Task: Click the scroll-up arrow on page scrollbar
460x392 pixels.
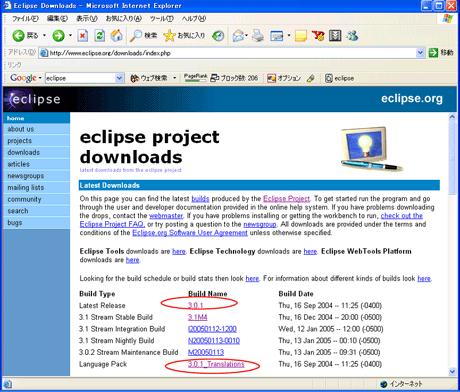Action: (x=452, y=117)
